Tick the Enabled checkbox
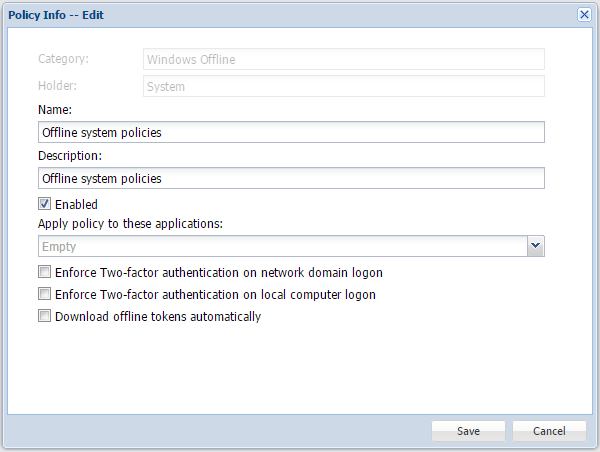Screen dimensions: 600x452 [x=45, y=205]
